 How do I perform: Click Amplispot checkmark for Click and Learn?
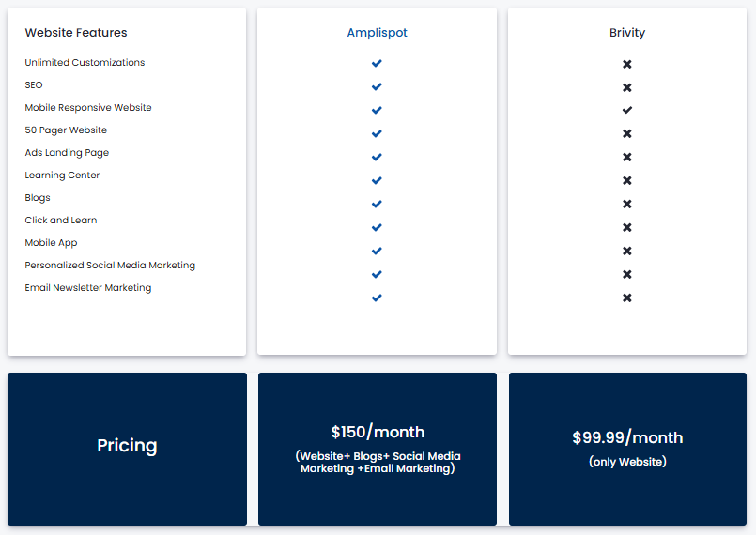point(377,227)
